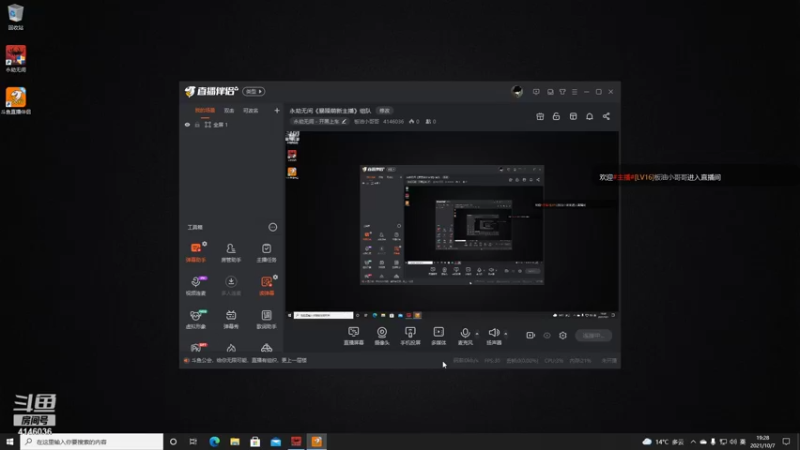Open 永劫无间 desktop shortcut

[16, 59]
